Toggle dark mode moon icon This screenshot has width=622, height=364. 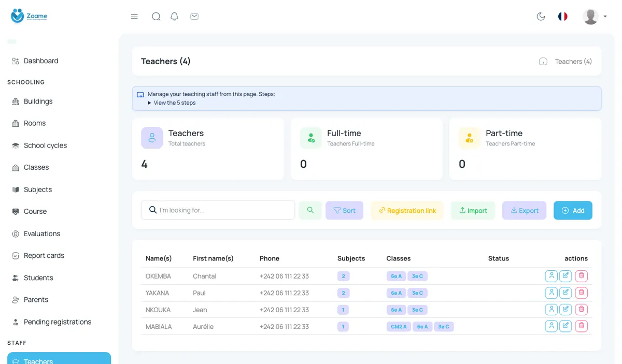(x=541, y=17)
